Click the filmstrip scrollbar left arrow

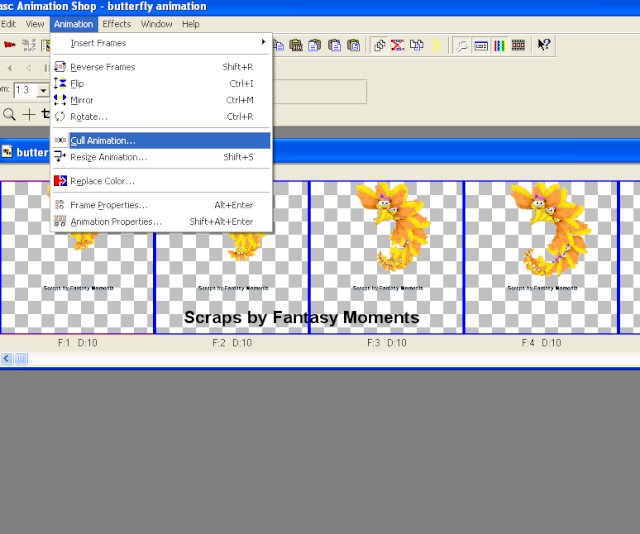tap(7, 358)
